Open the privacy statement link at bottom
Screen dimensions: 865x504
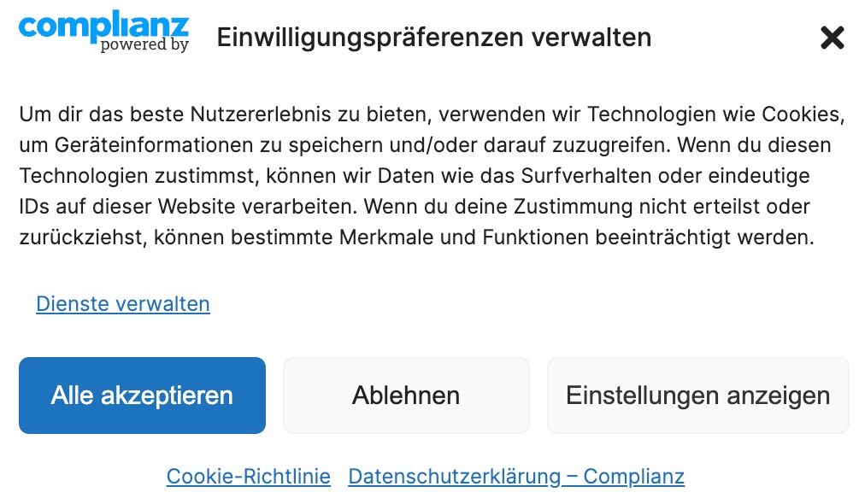[516, 477]
